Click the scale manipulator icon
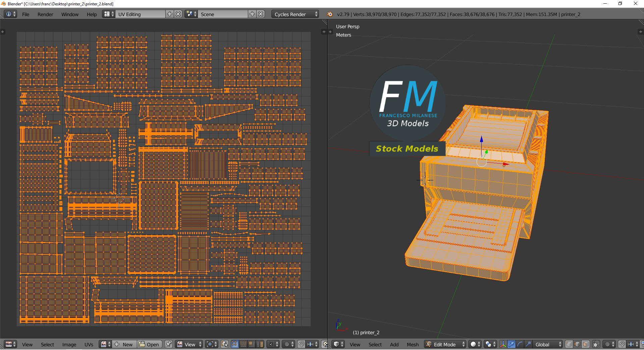The image size is (644, 350). pyautogui.click(x=528, y=344)
